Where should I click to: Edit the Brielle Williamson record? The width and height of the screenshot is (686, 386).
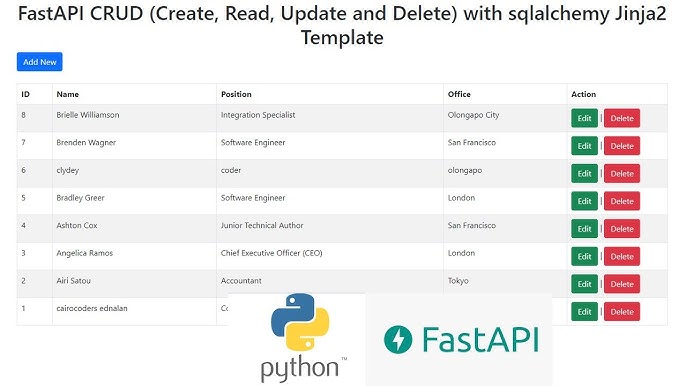[x=584, y=118]
